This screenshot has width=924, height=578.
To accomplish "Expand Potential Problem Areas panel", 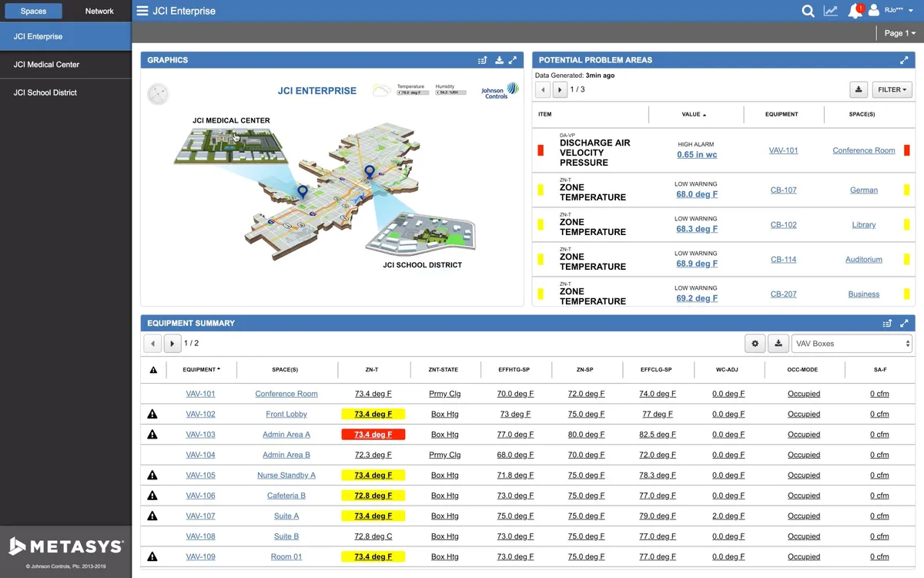I will click(x=904, y=60).
